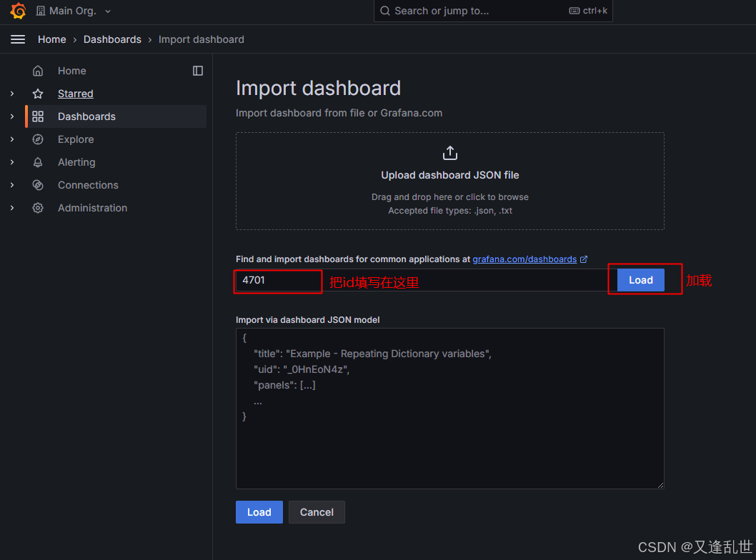Expand the Explore section chevron
Image resolution: width=756 pixels, height=560 pixels.
pyautogui.click(x=12, y=139)
